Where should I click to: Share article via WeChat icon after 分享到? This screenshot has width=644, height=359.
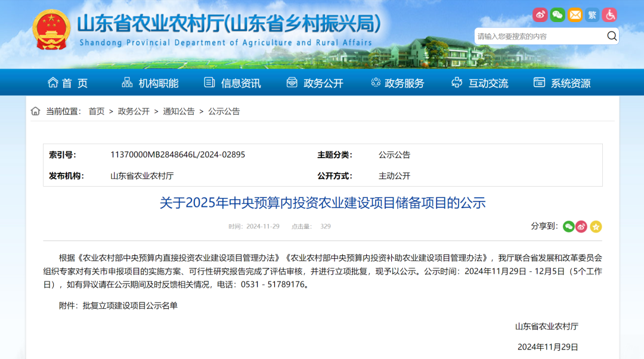coord(568,227)
